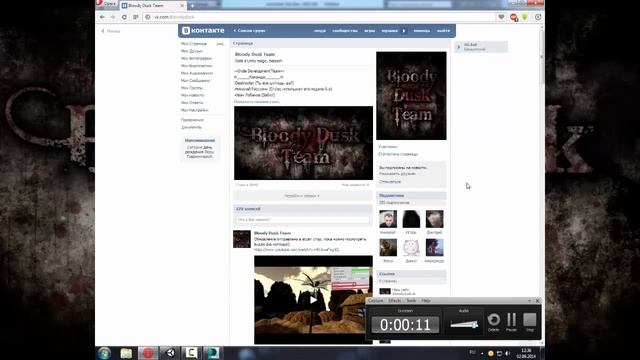Open the YouTube link in the wall post

point(296,249)
